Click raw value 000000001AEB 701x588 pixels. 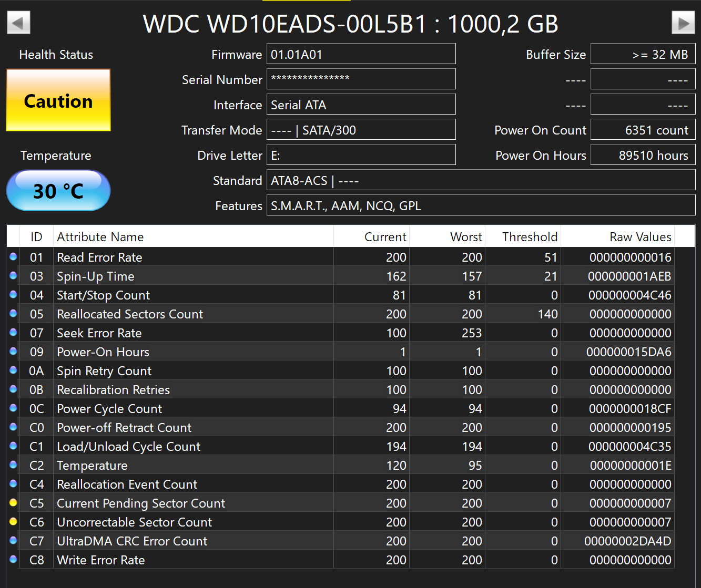point(629,276)
